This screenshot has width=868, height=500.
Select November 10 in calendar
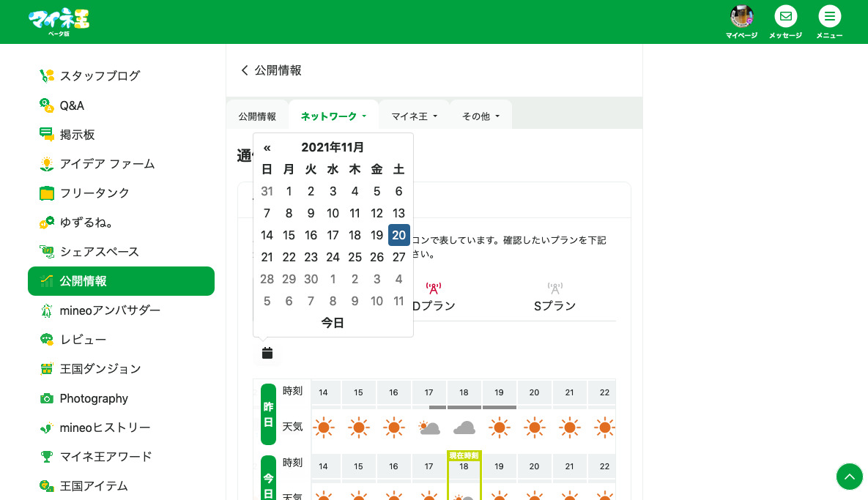tap(333, 214)
